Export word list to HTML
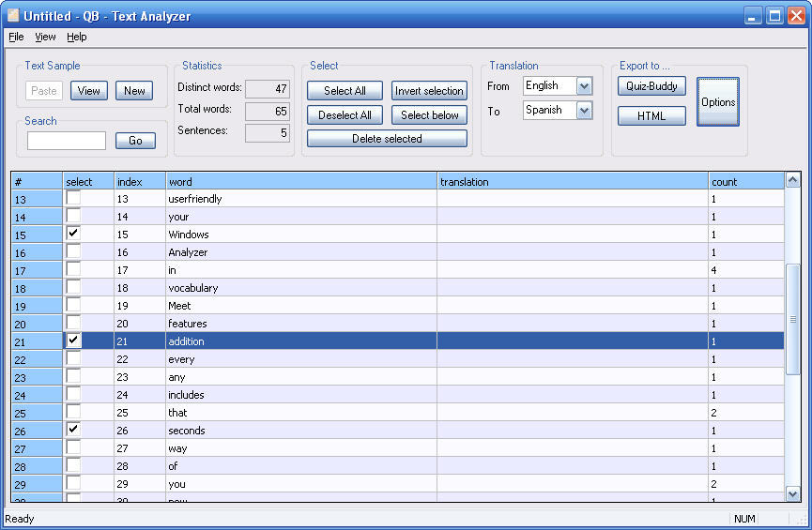 (651, 116)
